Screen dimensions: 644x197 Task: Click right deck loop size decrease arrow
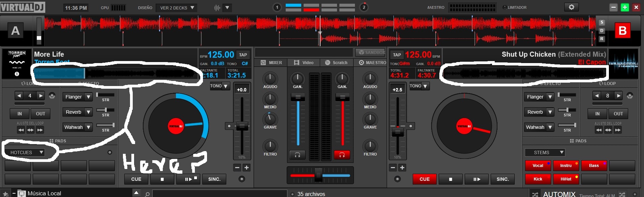(x=597, y=96)
